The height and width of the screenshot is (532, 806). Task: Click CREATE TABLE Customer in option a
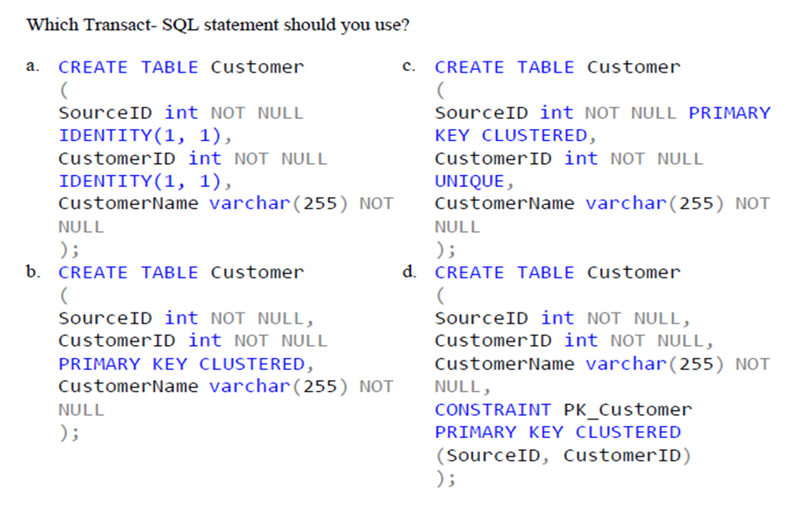click(179, 67)
